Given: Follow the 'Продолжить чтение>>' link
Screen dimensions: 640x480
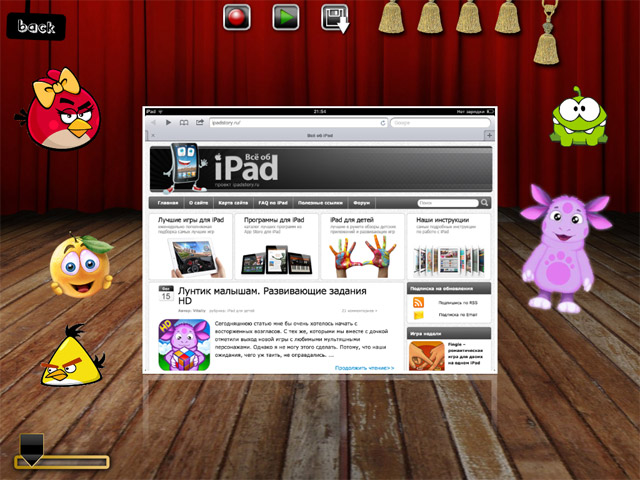Looking at the screenshot, I should click(x=364, y=368).
